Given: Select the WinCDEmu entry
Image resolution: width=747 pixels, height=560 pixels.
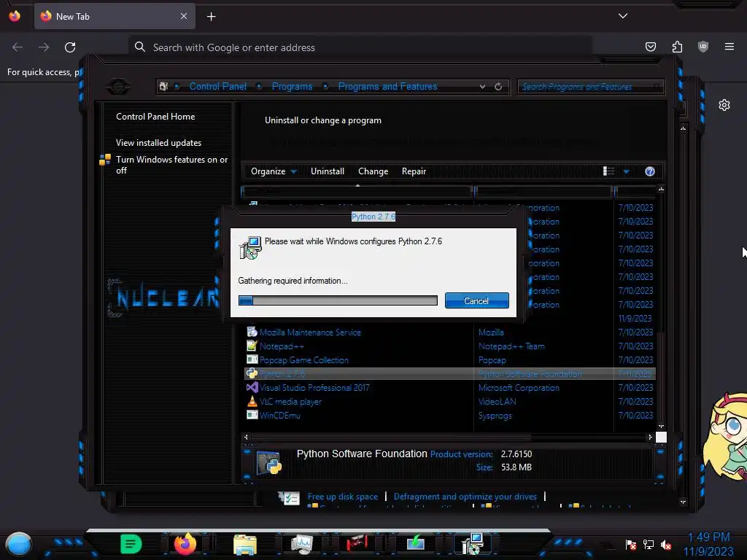Looking at the screenshot, I should pyautogui.click(x=279, y=415).
